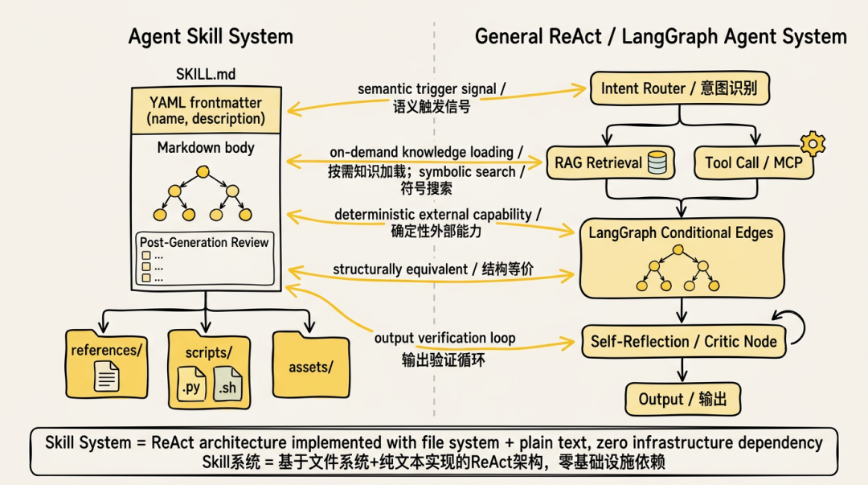
Task: Tick third checkbox in Post-Generation Review
Action: [x=146, y=277]
